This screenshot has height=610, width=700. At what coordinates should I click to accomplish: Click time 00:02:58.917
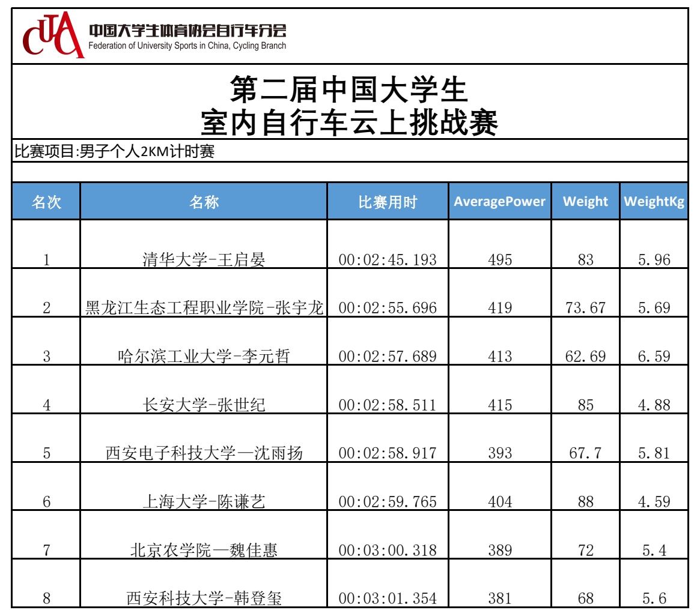coord(388,453)
